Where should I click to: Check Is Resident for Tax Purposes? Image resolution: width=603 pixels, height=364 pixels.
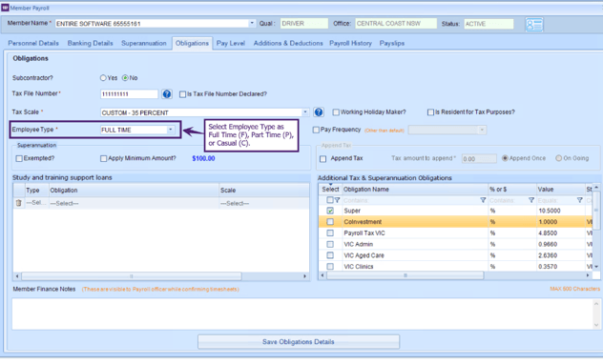coord(430,112)
